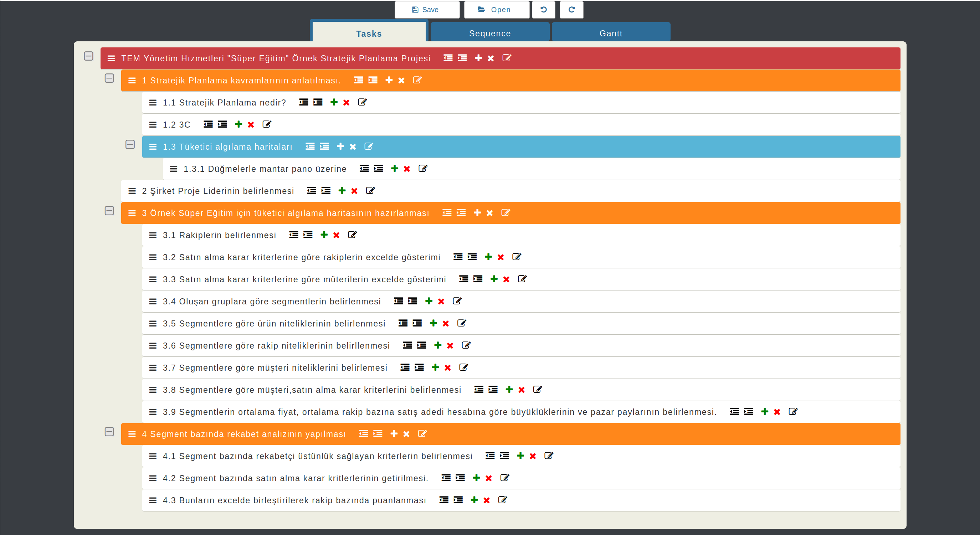Collapse task 1.3 Tüketici algılama haritaları
Viewport: 980px width, 535px height.
coord(130,144)
